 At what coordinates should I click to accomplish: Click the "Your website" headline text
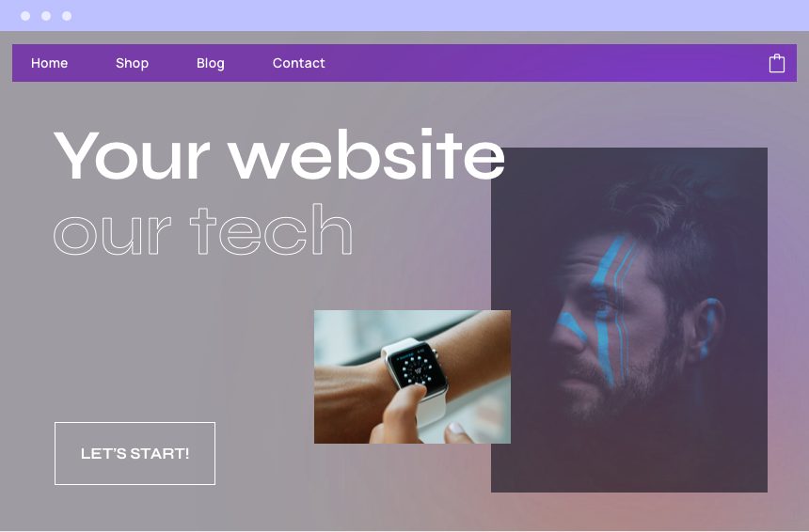(278, 155)
